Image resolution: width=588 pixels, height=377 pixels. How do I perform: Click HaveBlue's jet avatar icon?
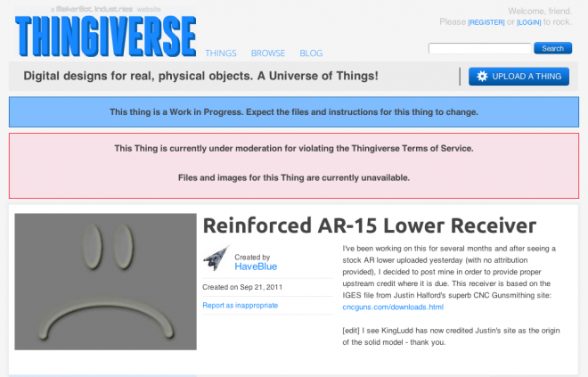click(x=216, y=258)
